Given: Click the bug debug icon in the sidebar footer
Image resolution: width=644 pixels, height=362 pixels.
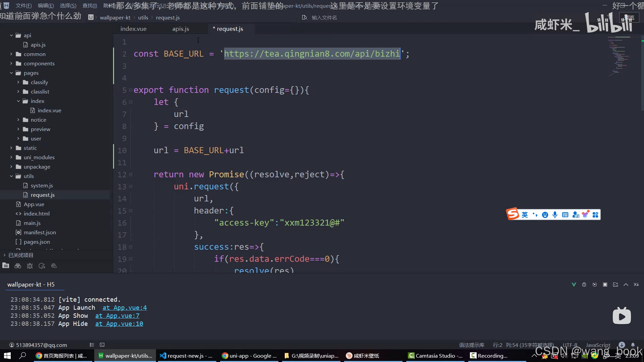Looking at the screenshot, I should 30,266.
